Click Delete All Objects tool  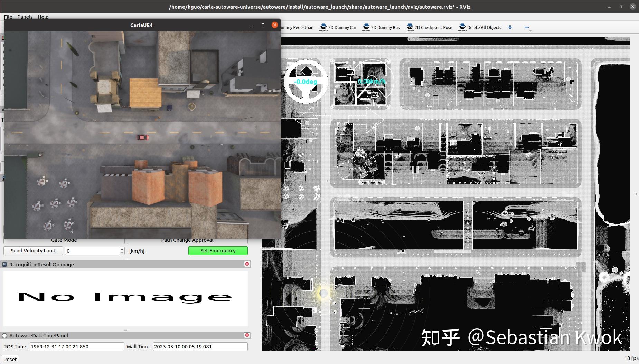click(480, 27)
